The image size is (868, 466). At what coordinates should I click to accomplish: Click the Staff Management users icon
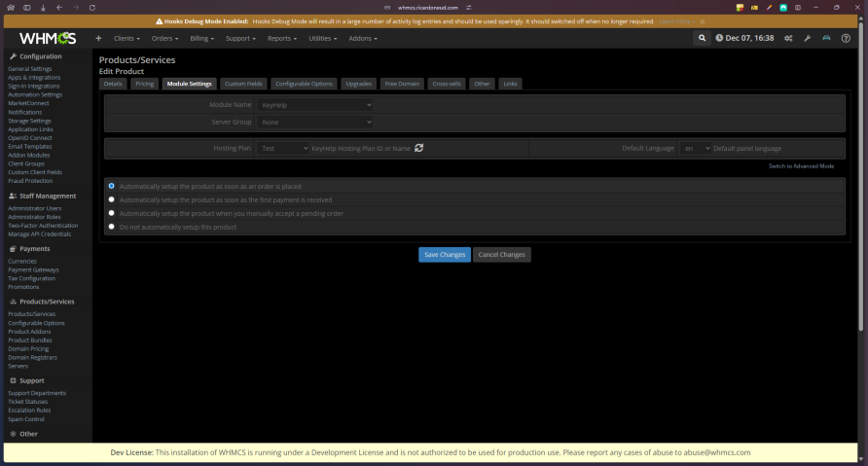click(13, 196)
